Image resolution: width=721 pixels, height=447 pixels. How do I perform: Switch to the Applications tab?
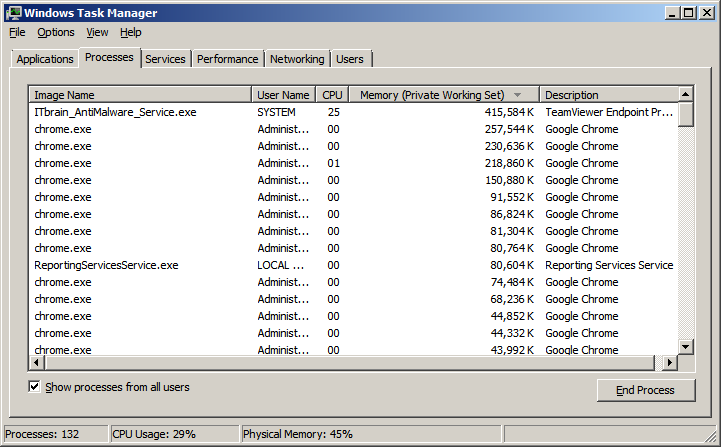point(45,59)
